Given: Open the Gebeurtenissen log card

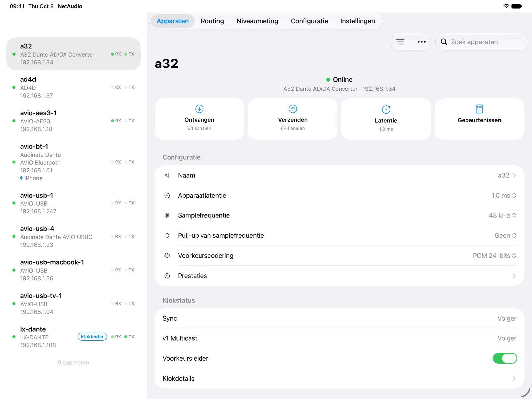Looking at the screenshot, I should click(x=479, y=119).
